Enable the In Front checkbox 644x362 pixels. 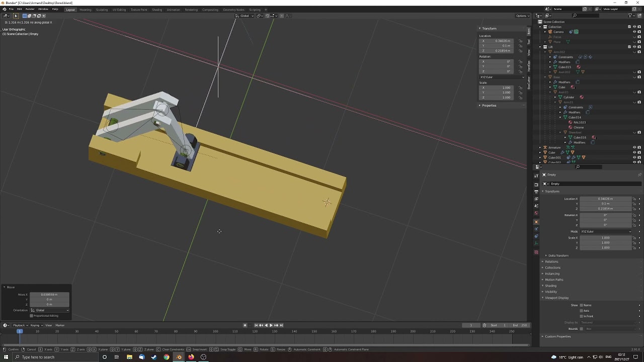581,316
